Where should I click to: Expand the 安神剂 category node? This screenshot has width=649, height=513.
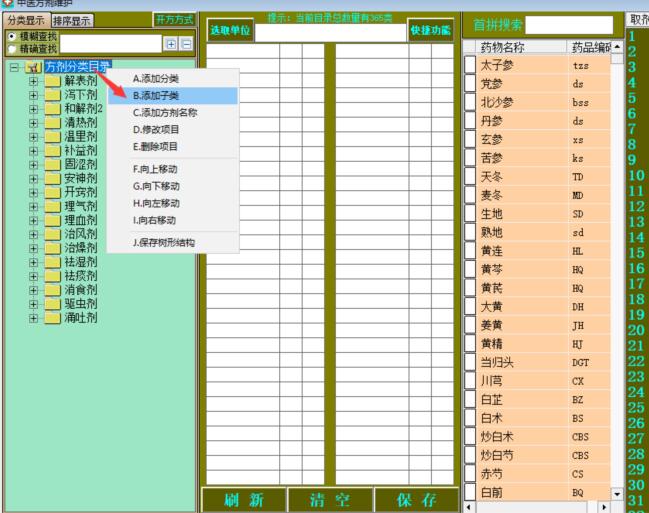[33, 179]
